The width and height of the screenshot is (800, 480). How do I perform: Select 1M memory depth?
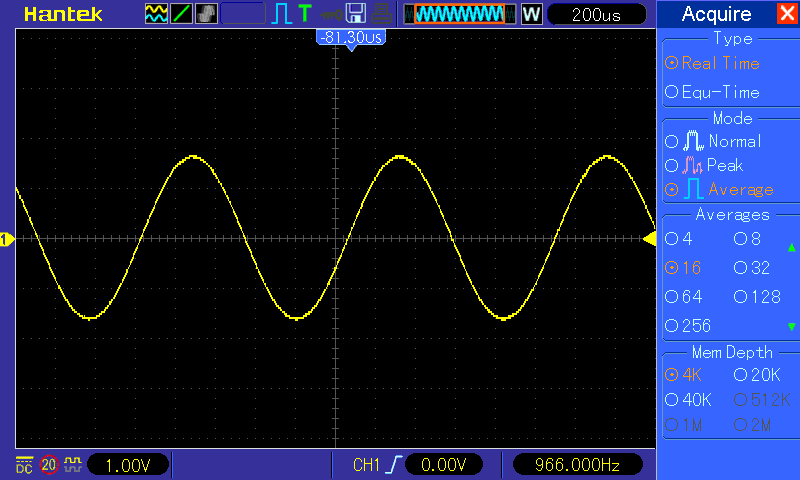tap(684, 424)
